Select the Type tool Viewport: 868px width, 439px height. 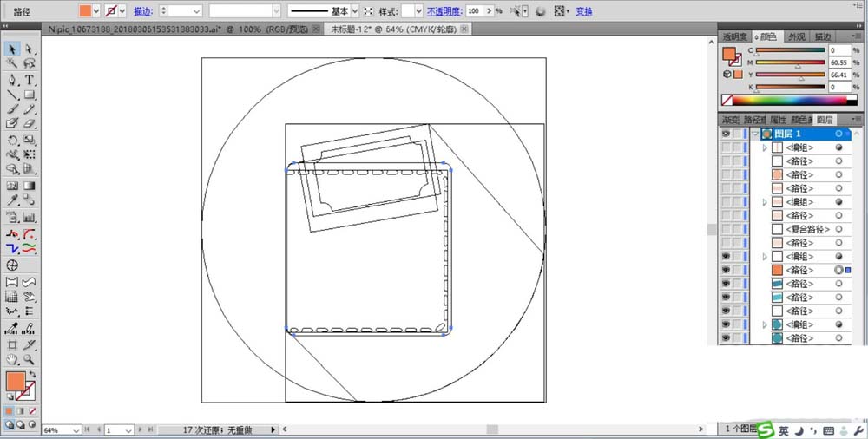(x=29, y=81)
